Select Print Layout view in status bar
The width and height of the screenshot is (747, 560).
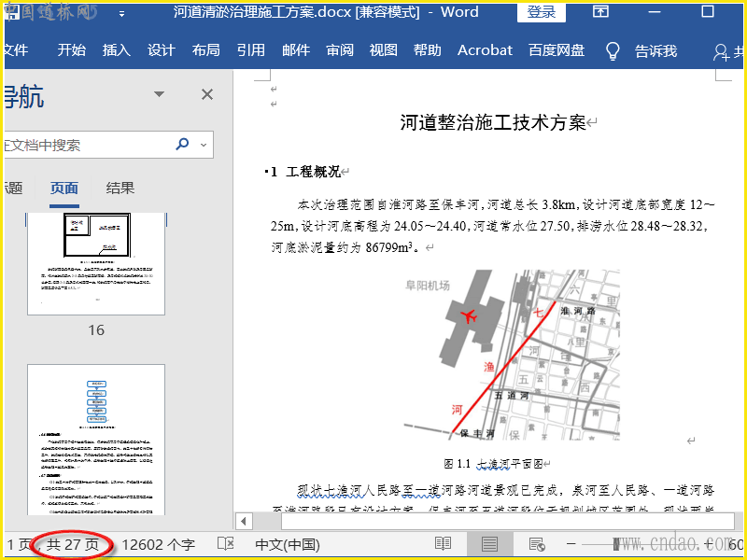(x=489, y=544)
